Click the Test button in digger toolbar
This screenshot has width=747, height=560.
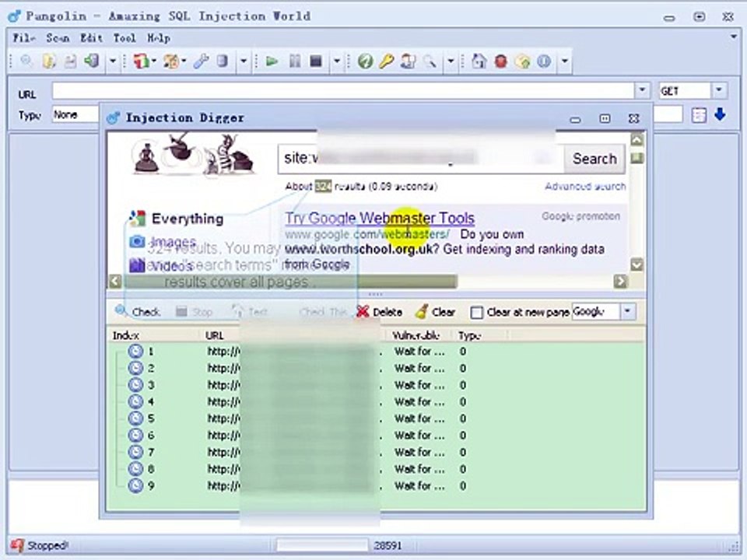249,312
